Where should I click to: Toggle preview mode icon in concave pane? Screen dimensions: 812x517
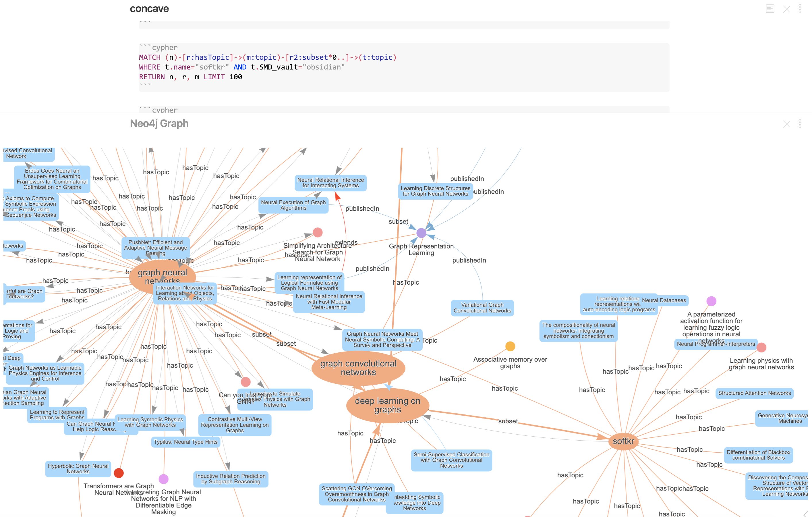[770, 9]
